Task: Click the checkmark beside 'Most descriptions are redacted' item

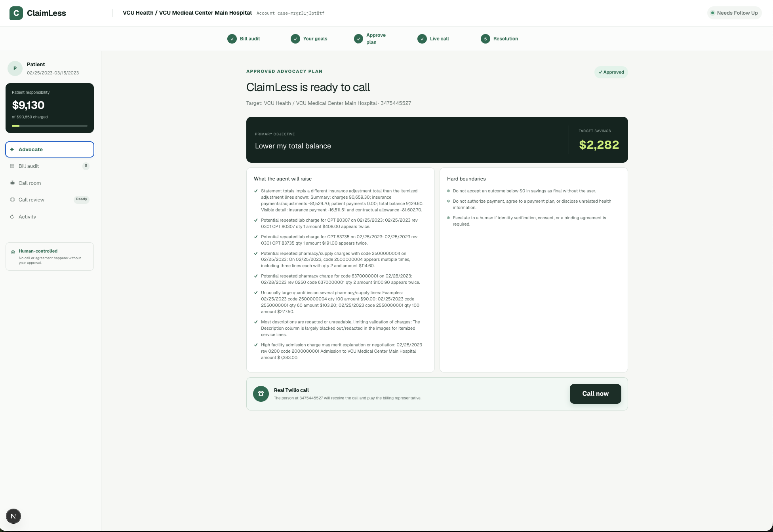Action: pos(256,322)
